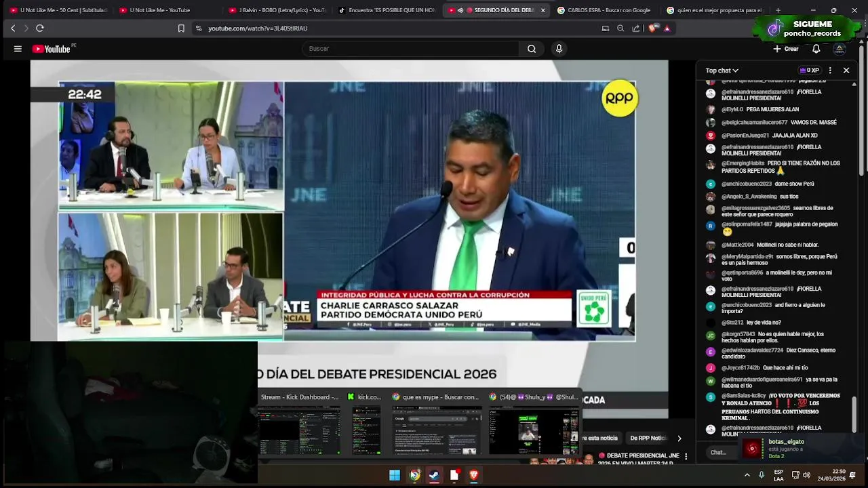Close the live chat panel
Image resolution: width=868 pixels, height=488 pixels.
tap(846, 70)
